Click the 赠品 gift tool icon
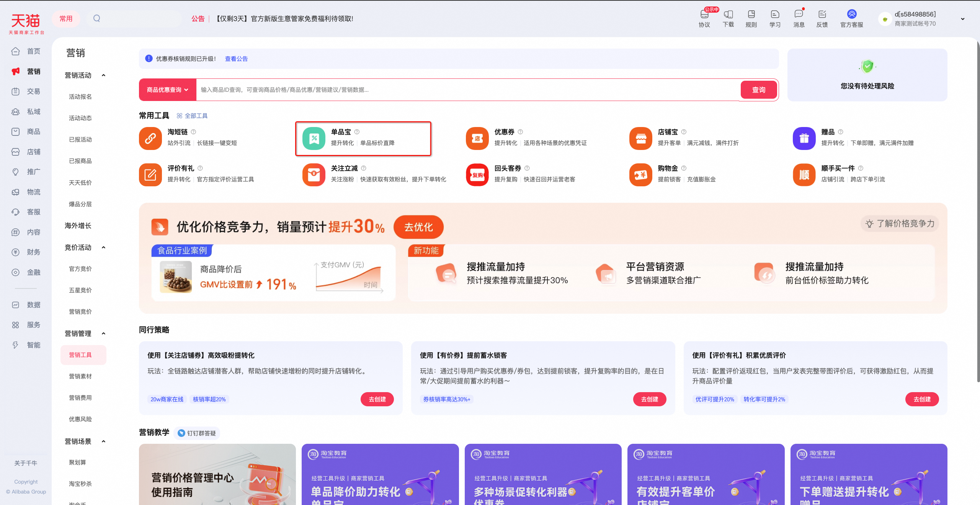This screenshot has height=505, width=980. coord(804,138)
